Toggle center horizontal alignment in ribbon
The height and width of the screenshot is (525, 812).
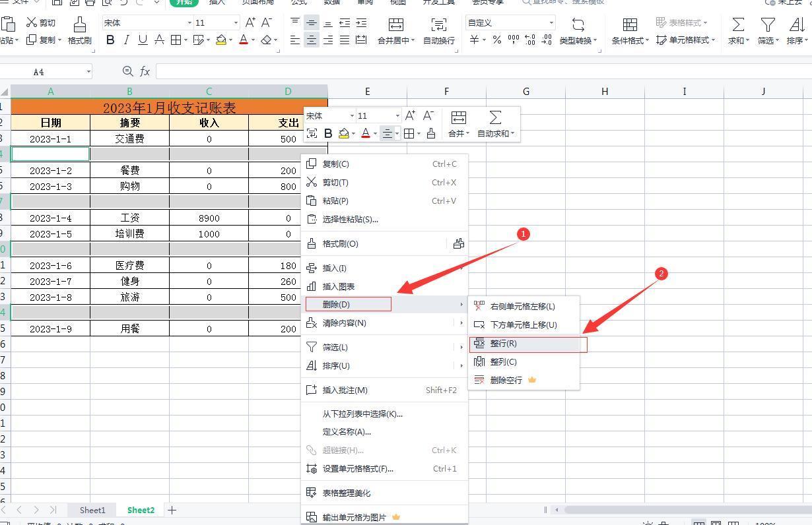tap(312, 40)
